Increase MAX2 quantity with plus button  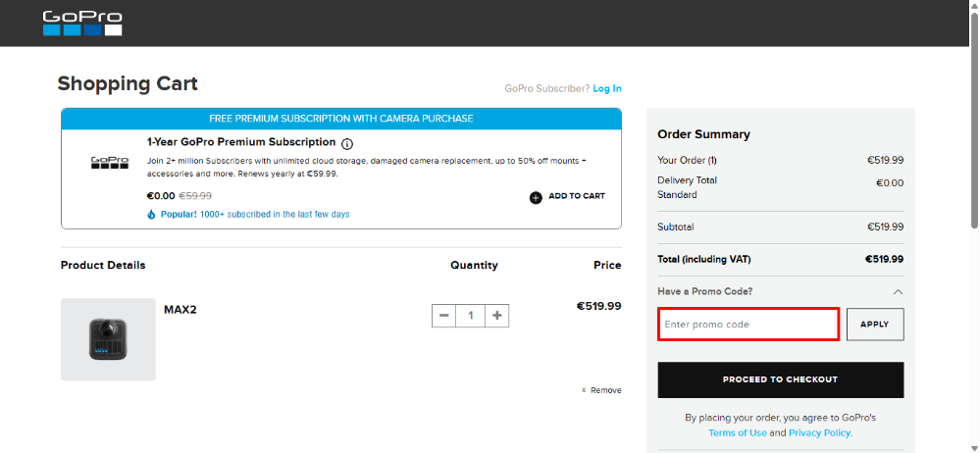click(x=497, y=316)
